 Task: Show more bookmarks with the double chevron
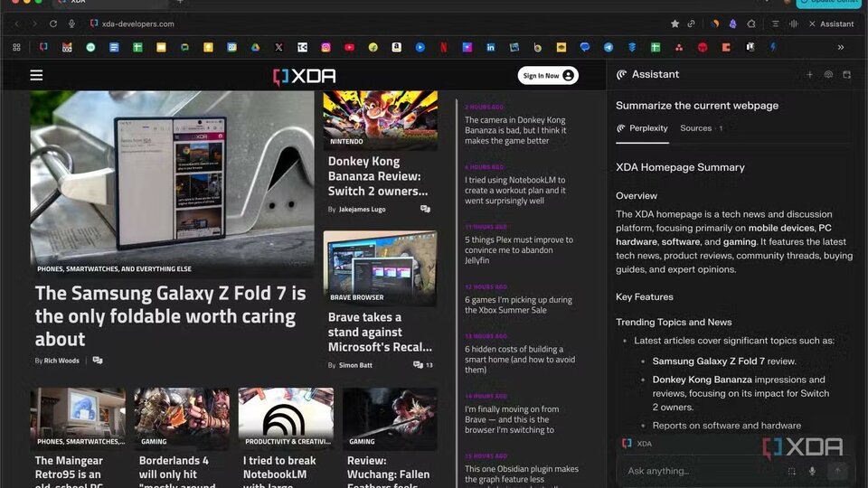[x=841, y=48]
